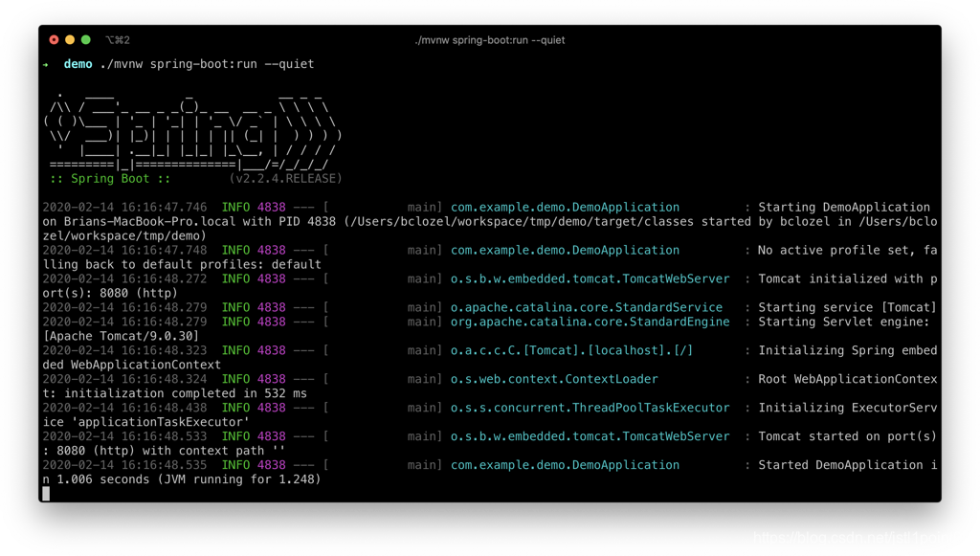Click the Spring ASCII art logo
Screen dimensions: 980x556
pos(192,130)
